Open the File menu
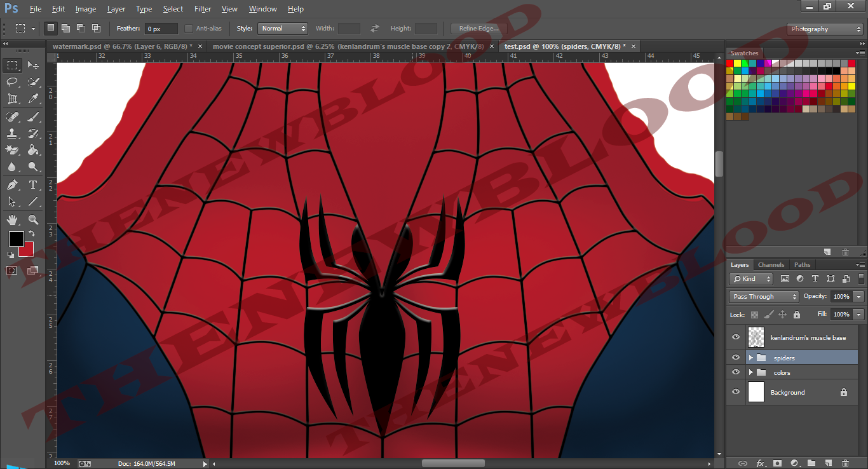The image size is (868, 469). pyautogui.click(x=36, y=9)
